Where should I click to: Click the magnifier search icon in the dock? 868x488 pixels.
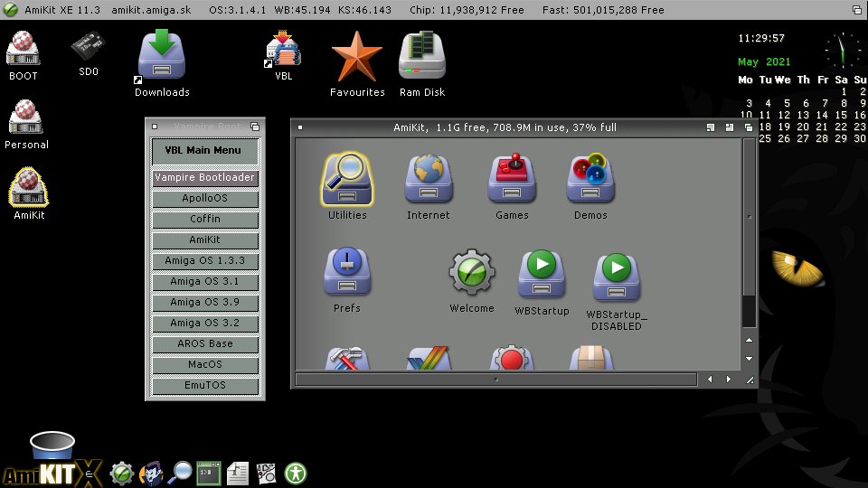[x=180, y=473]
